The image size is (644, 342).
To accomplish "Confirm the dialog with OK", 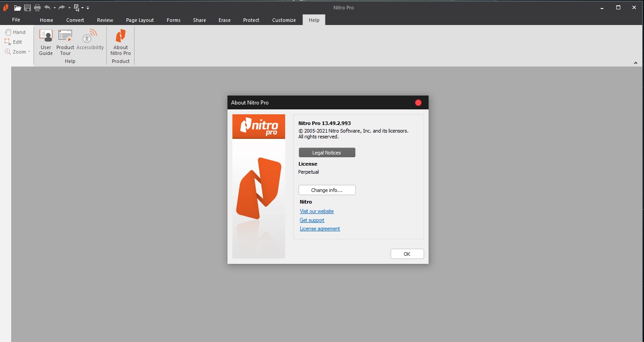I will tap(407, 254).
